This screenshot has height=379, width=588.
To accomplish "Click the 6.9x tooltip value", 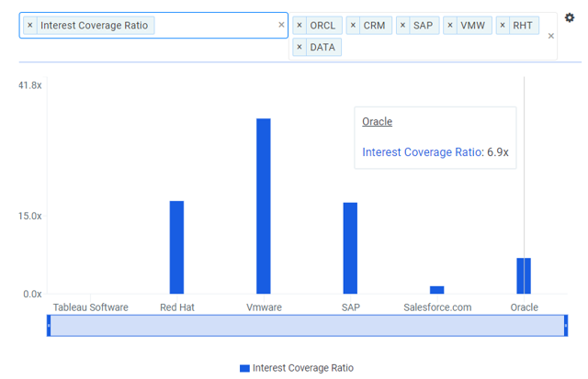I will (x=498, y=152).
